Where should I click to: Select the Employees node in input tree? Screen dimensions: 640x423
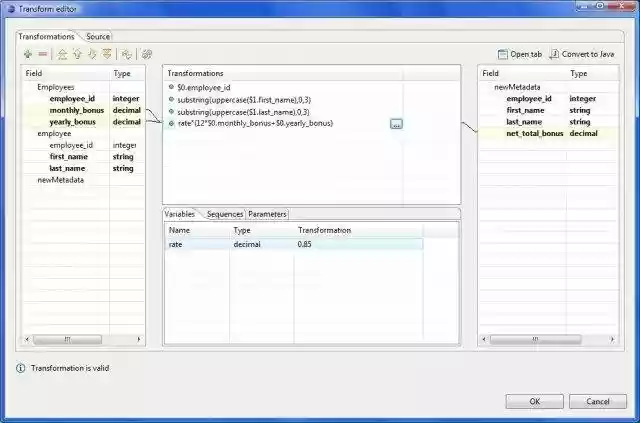pyautogui.click(x=56, y=87)
